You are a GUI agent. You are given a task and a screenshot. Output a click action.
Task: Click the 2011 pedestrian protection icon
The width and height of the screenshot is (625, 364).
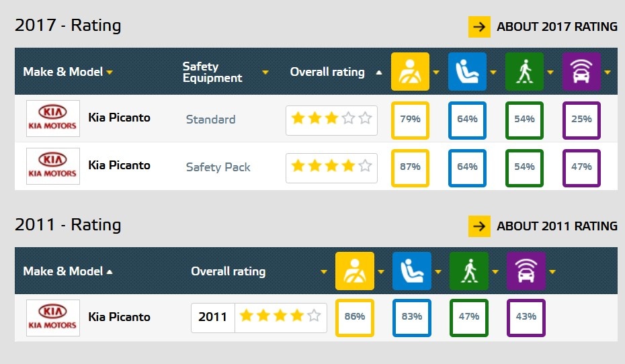click(x=468, y=271)
